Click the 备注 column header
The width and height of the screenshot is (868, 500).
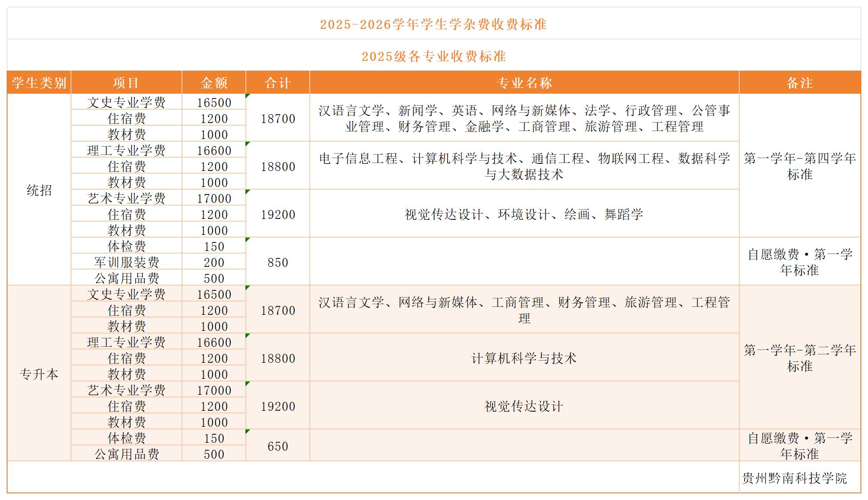pos(800,83)
